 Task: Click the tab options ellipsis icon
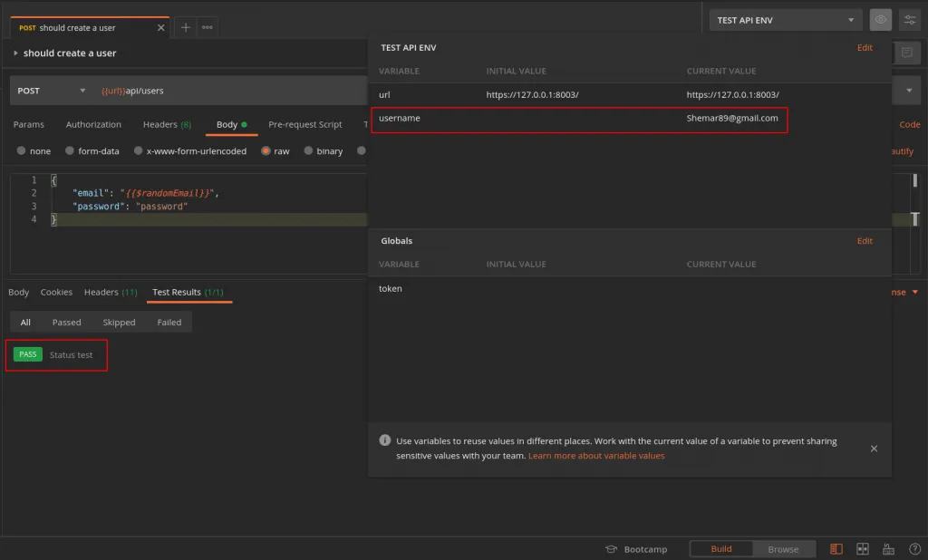208,27
